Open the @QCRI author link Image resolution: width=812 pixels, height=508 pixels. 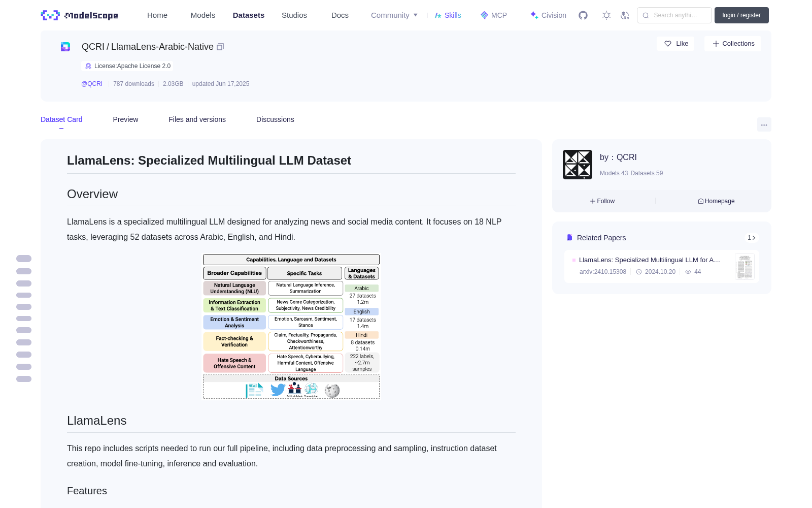pyautogui.click(x=92, y=84)
